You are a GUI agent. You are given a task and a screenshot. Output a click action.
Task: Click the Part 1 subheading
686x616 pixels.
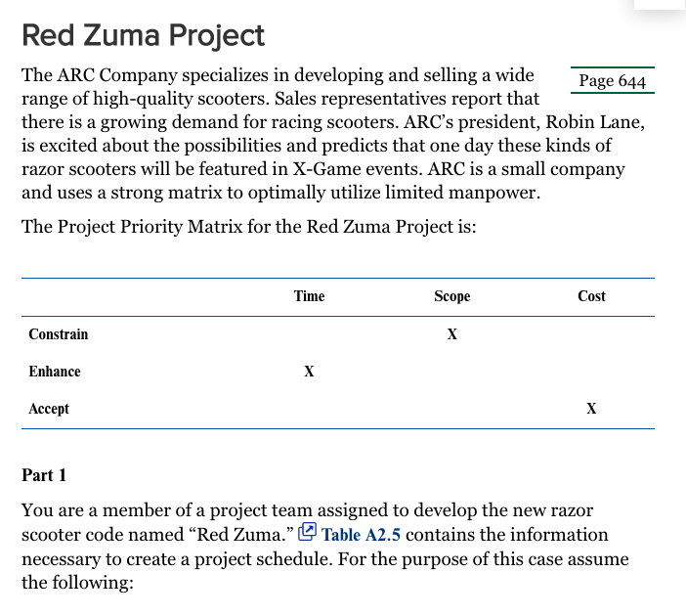pyautogui.click(x=44, y=475)
